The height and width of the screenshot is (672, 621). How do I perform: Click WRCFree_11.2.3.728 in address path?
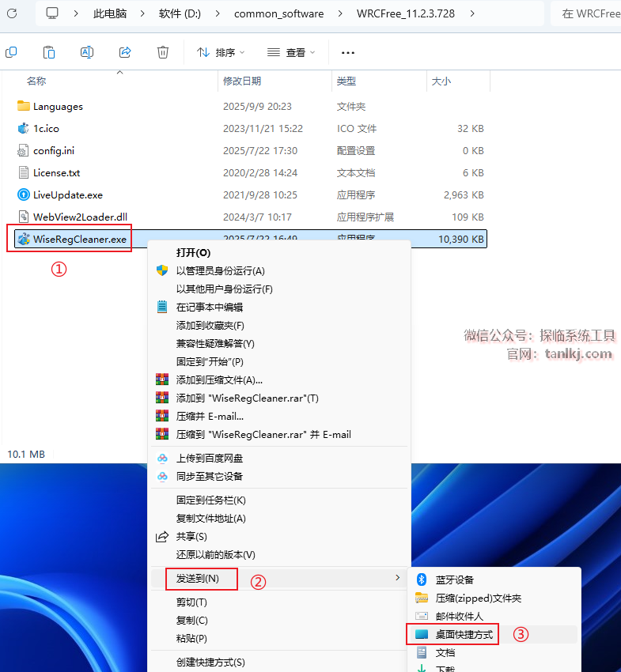point(406,13)
